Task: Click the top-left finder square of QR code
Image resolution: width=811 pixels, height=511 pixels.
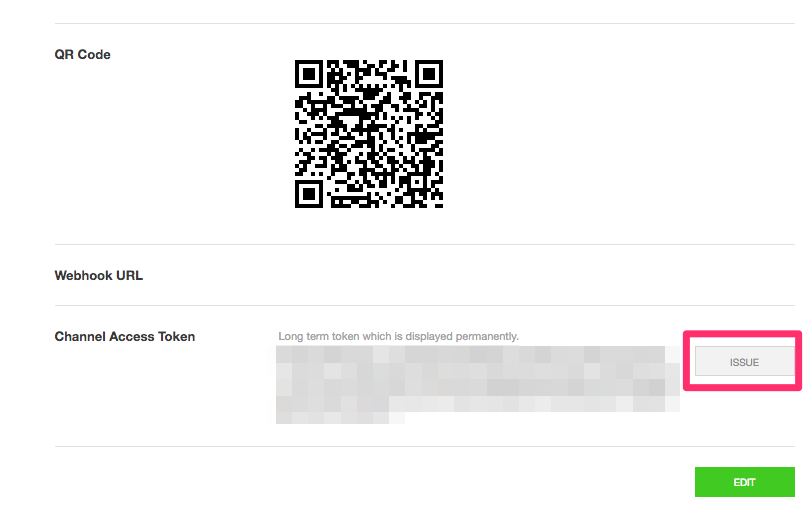Action: pos(309,74)
